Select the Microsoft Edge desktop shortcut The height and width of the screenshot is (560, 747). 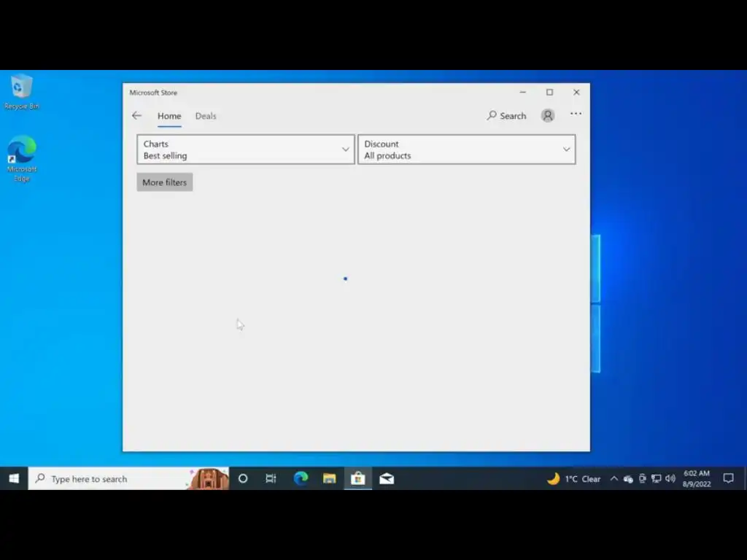click(x=21, y=158)
